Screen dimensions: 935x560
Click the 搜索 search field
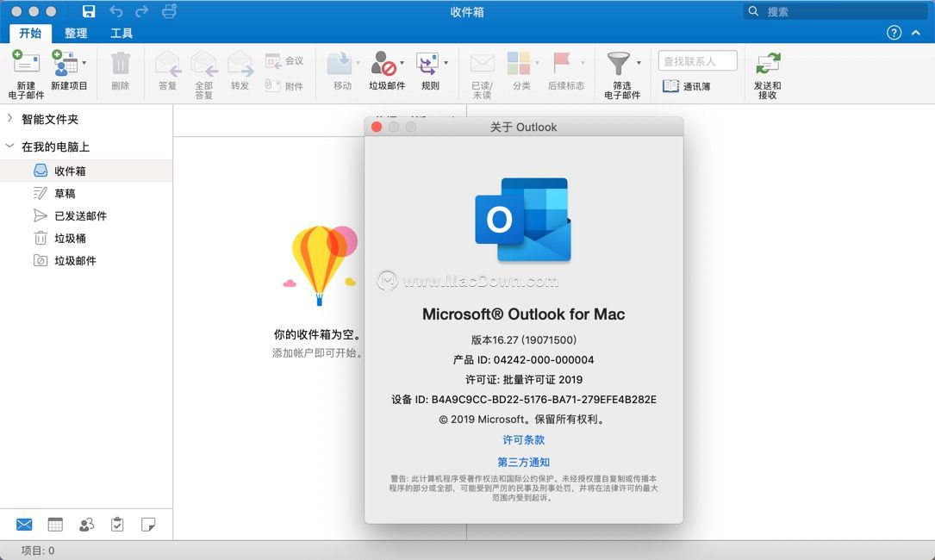pyautogui.click(x=835, y=11)
